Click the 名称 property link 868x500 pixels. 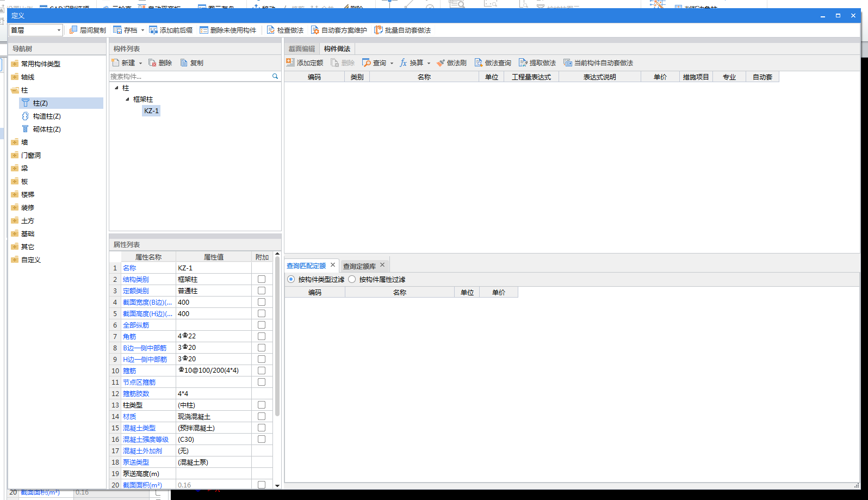click(129, 268)
